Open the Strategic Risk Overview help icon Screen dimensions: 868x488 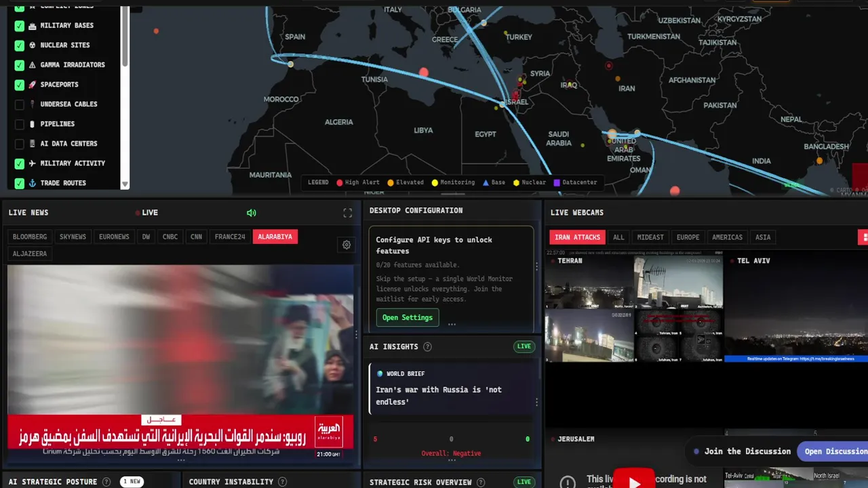click(x=481, y=483)
